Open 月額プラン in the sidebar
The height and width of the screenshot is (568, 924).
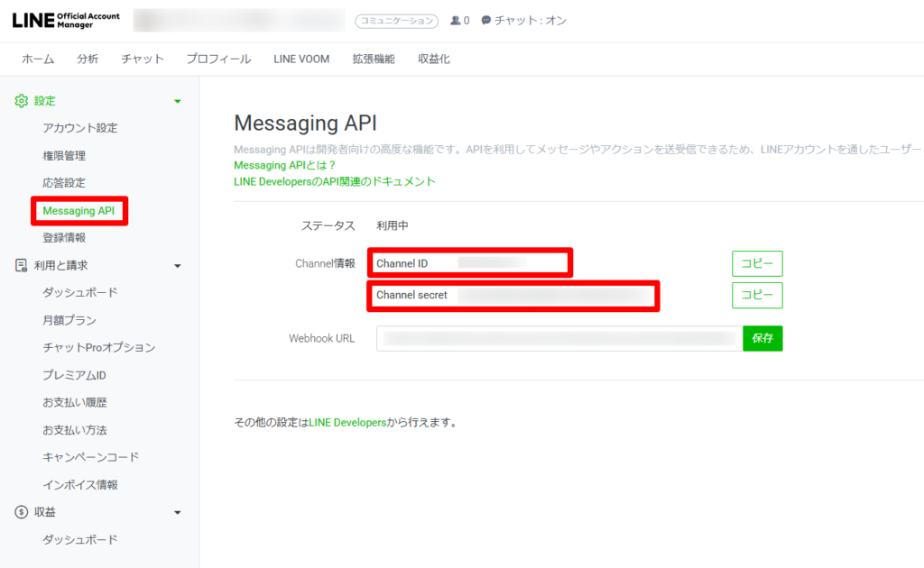click(x=69, y=320)
